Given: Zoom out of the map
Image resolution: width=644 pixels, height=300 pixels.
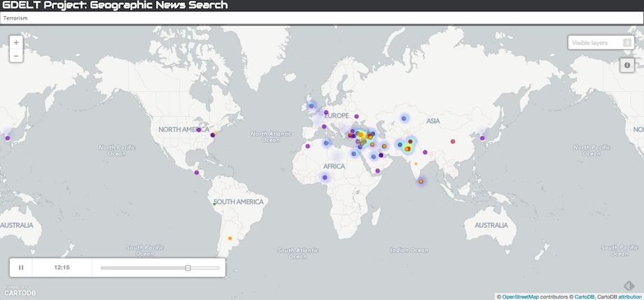Looking at the screenshot, I should 16,56.
